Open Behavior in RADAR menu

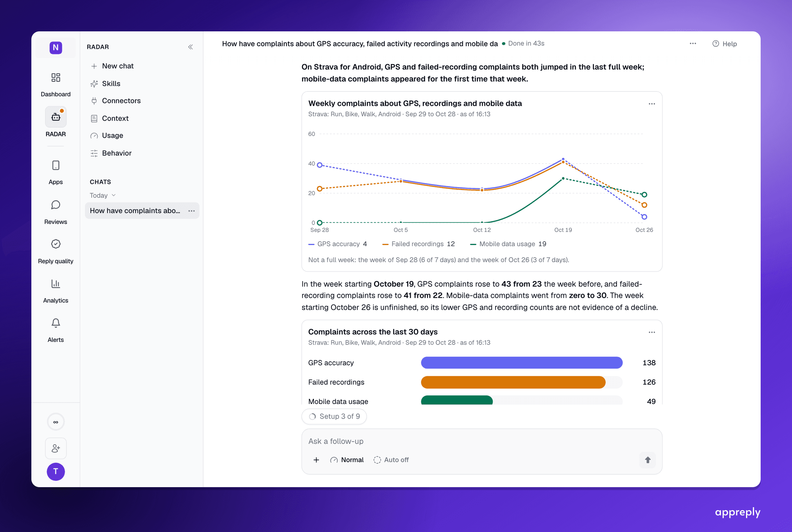111,153
